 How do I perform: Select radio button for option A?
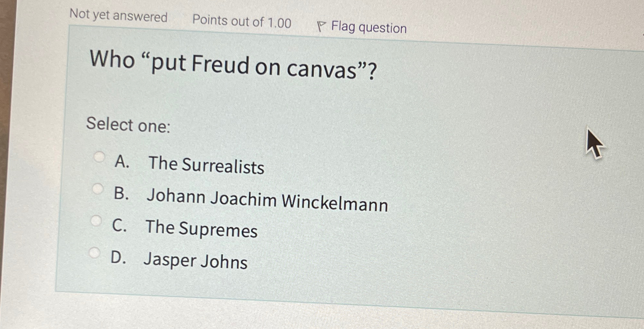(x=99, y=157)
